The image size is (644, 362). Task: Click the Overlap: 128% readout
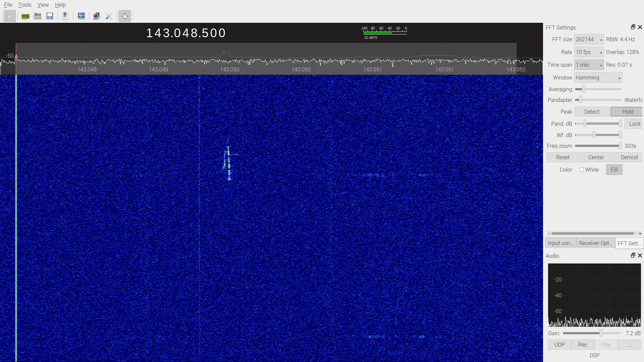coord(623,52)
